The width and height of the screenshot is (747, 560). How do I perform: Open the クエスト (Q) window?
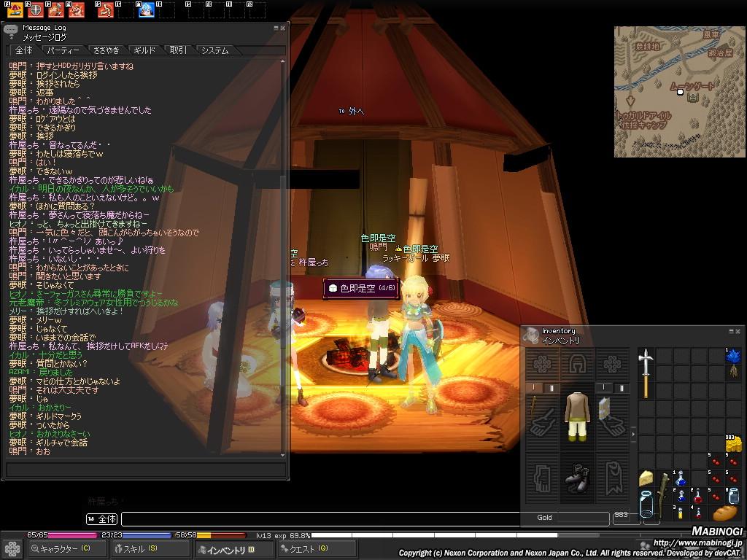317,549
